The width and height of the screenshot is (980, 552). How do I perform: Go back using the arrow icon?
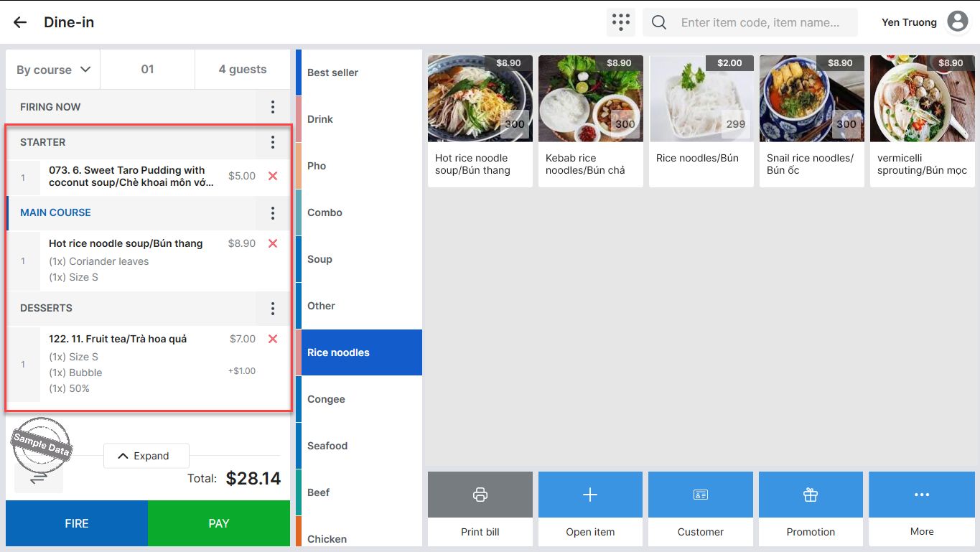pos(20,22)
